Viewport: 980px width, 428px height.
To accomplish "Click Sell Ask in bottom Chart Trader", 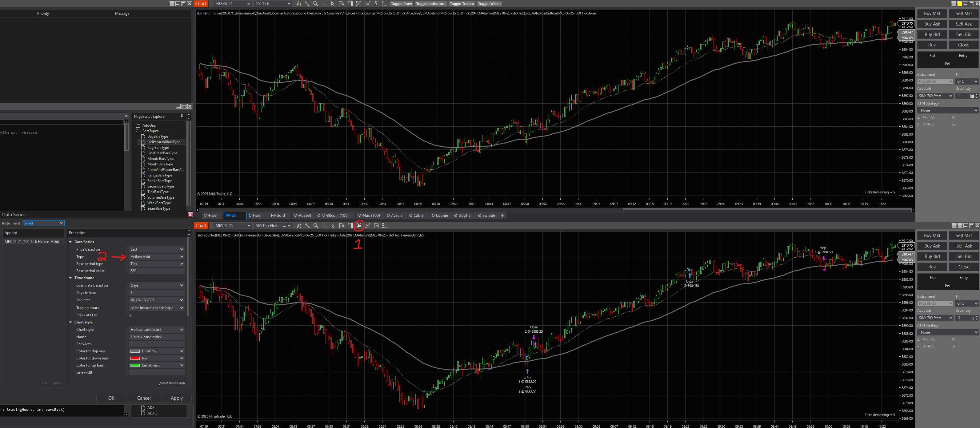I will click(964, 246).
